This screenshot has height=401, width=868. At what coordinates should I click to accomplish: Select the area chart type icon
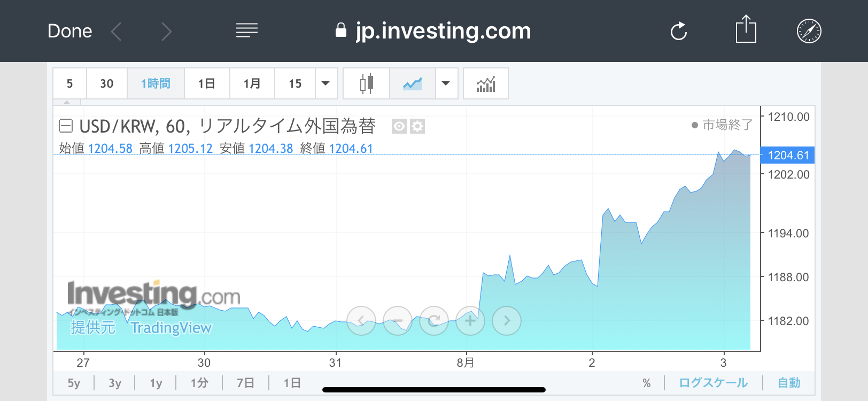(412, 84)
